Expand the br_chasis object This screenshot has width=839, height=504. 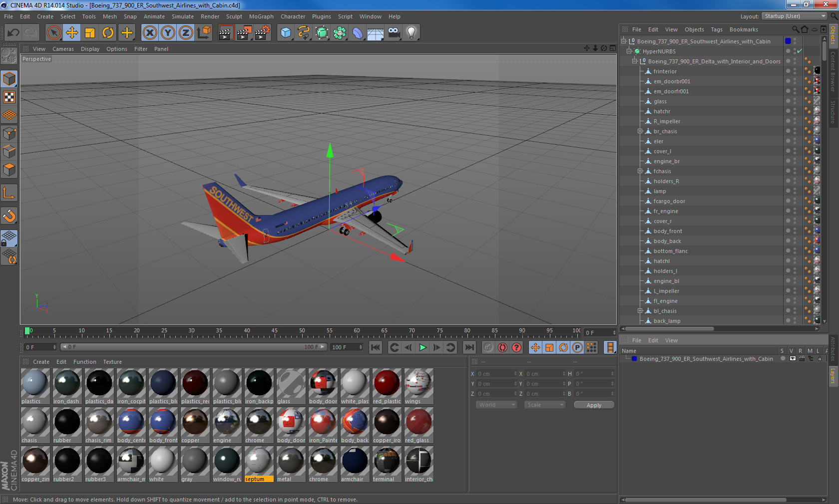(x=640, y=131)
